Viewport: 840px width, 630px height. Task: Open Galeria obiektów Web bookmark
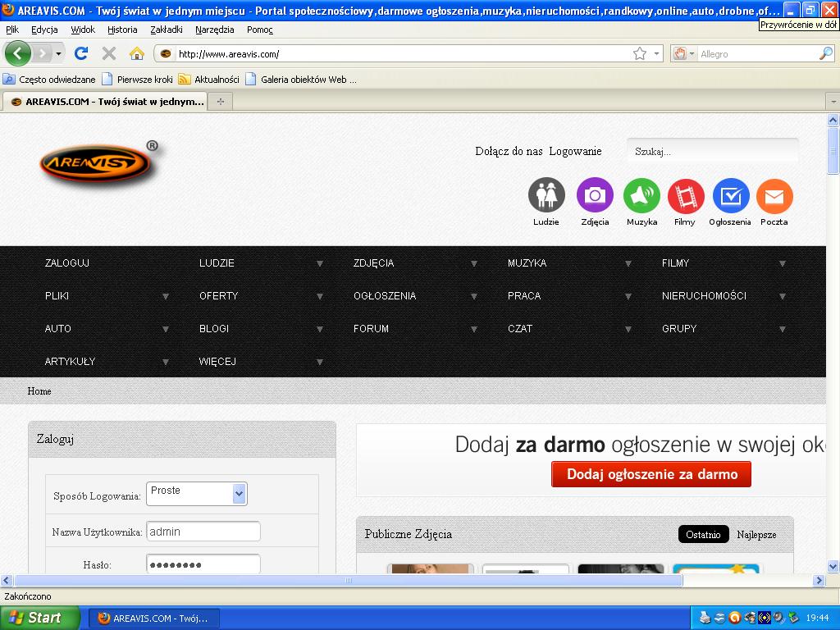pyautogui.click(x=301, y=80)
